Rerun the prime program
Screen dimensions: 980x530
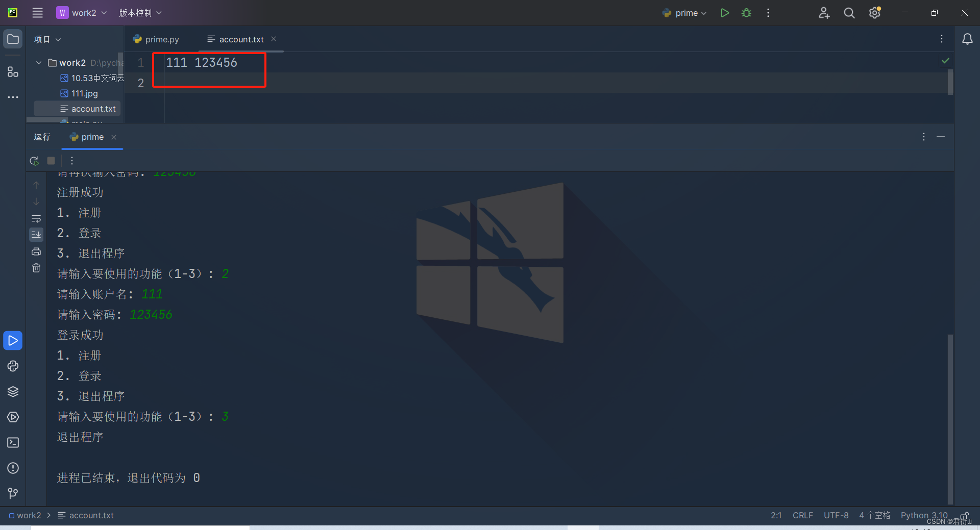(34, 161)
